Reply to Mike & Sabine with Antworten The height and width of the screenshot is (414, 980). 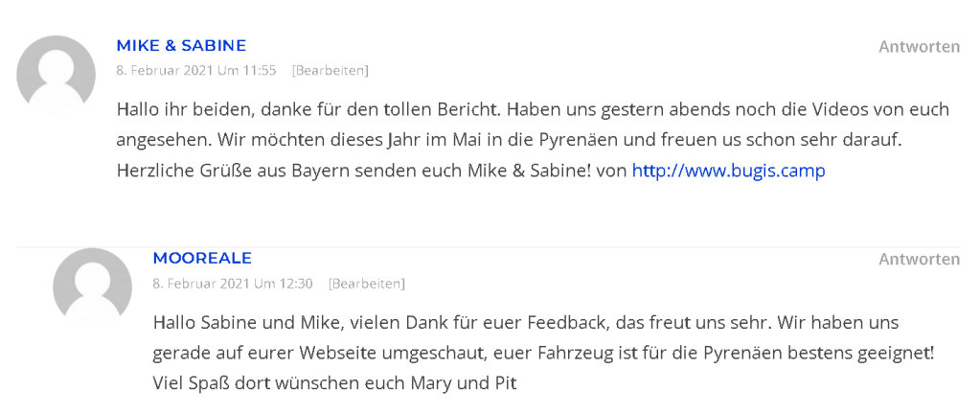(919, 47)
